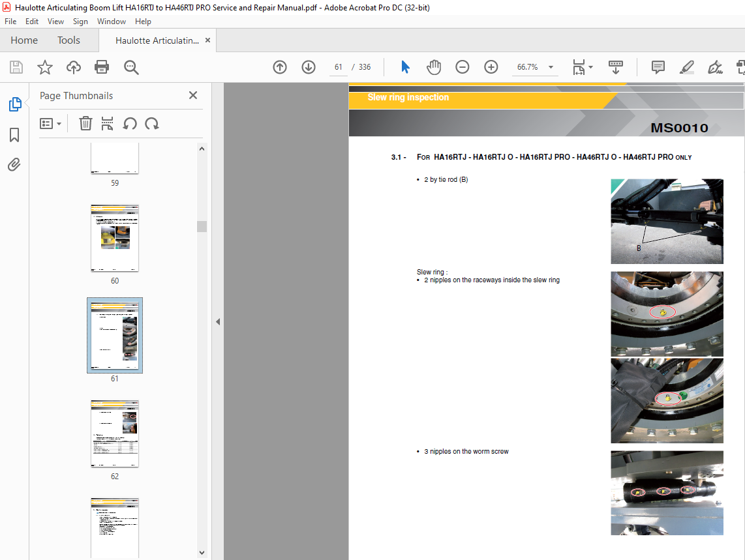745x560 pixels.
Task: Go to next page arrow
Action: coord(309,67)
